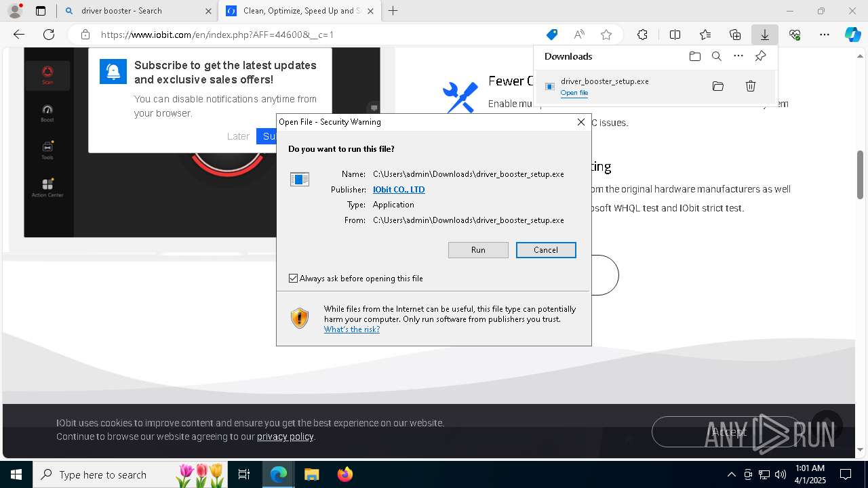Open the IObit CO., LTD publisher link
The width and height of the screenshot is (868, 488).
pos(399,190)
